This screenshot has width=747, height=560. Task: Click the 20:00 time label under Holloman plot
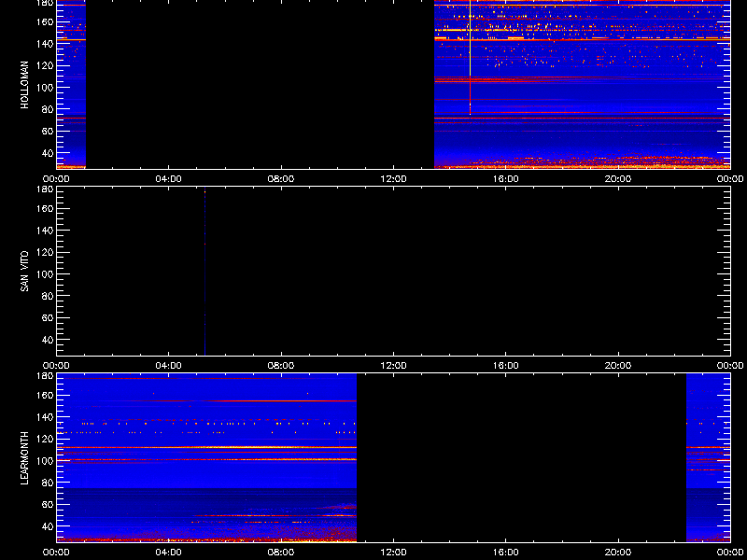[618, 179]
